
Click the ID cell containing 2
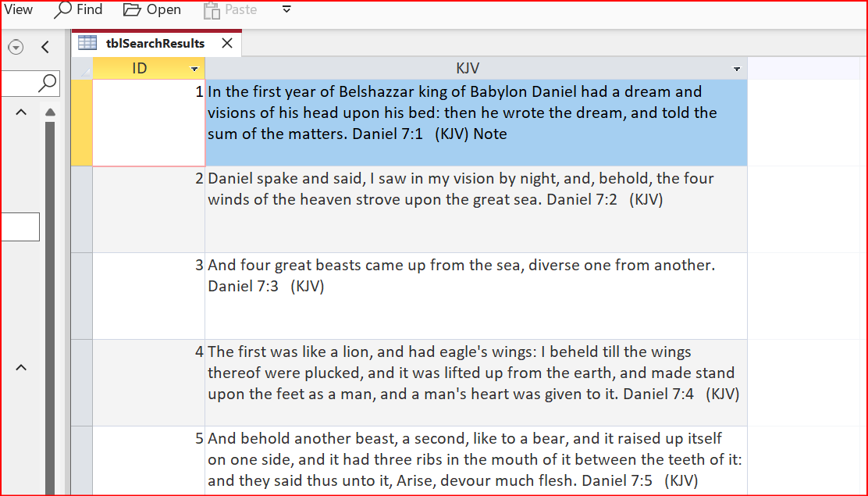[x=148, y=209]
